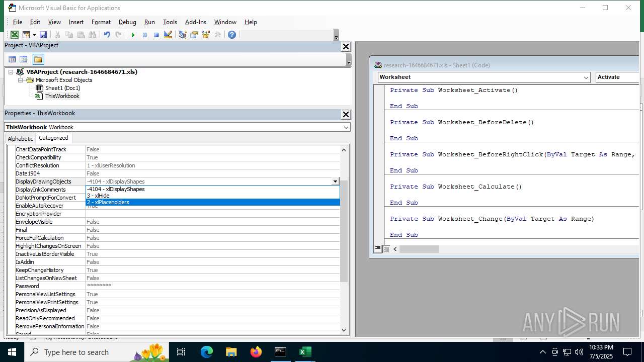Toggle Folders view in Project panel
This screenshot has width=644, height=362.
(38, 59)
